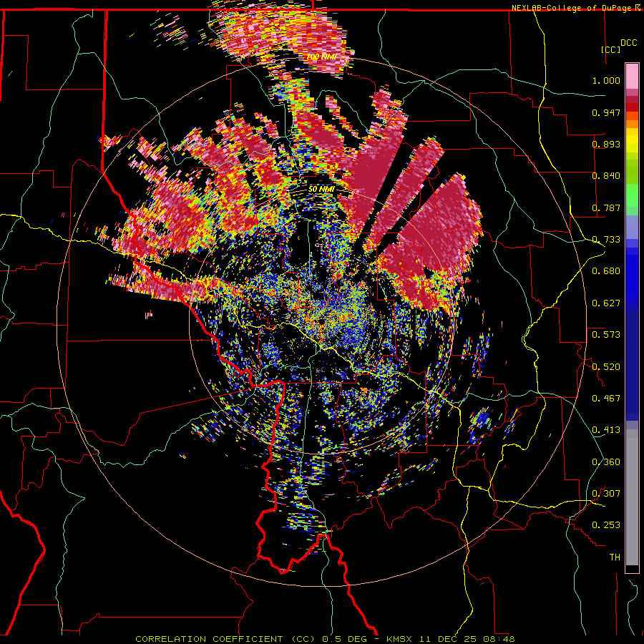Screen dimensions: 644x644
Task: Pick the light pink color at scale top
Action: 632,76
